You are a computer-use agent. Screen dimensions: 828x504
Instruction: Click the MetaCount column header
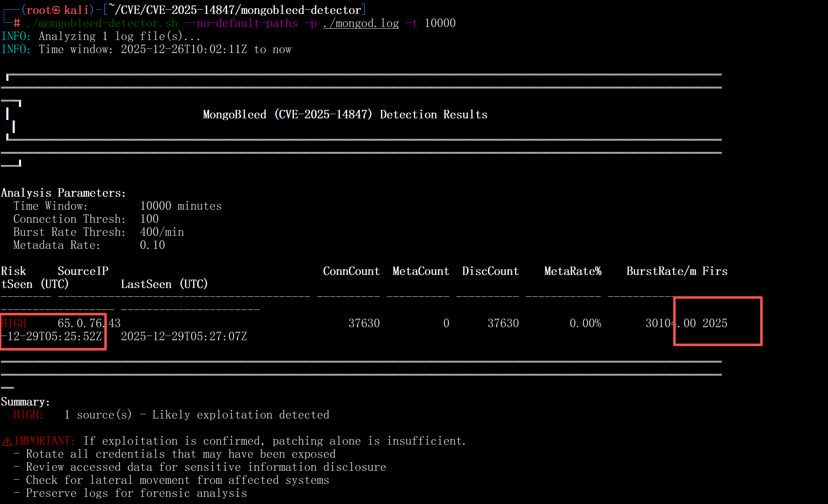pyautogui.click(x=421, y=271)
